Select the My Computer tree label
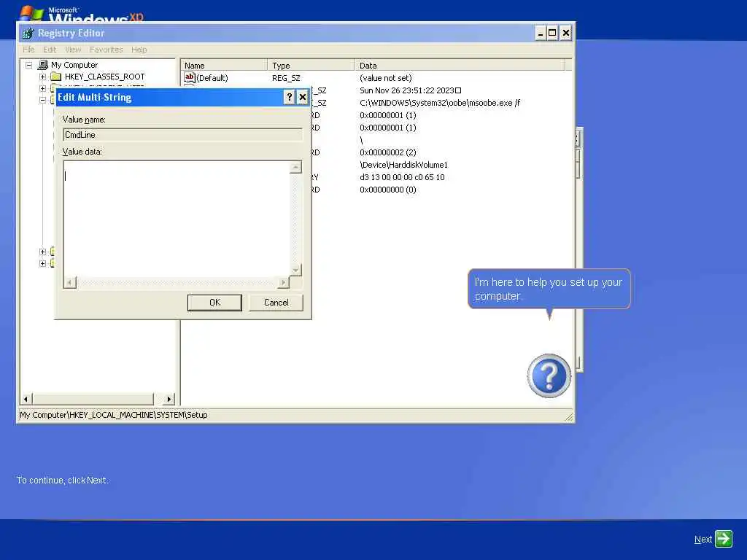 click(x=74, y=65)
